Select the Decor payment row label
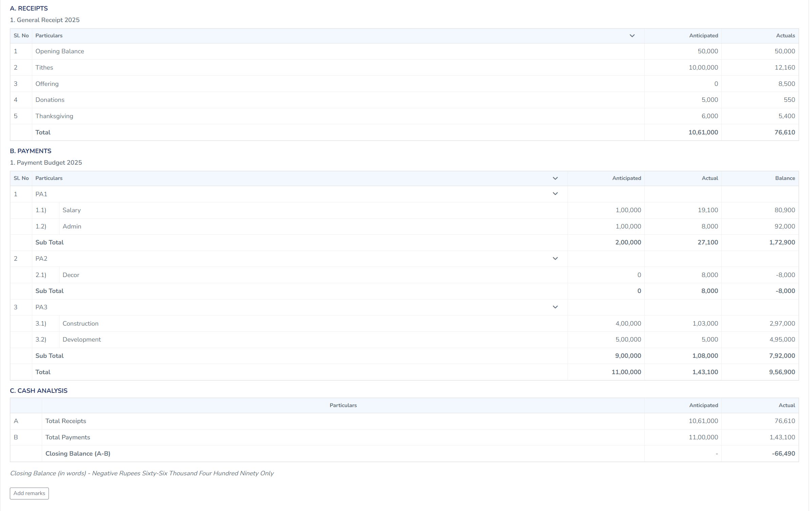Viewport: 812px width, 511px height. click(71, 275)
